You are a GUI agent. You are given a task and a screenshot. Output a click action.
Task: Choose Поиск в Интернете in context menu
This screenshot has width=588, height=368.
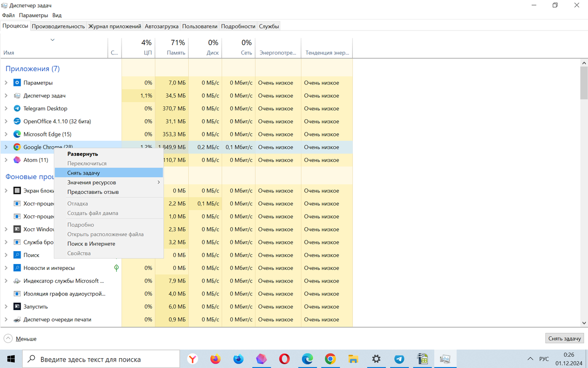click(x=108, y=244)
